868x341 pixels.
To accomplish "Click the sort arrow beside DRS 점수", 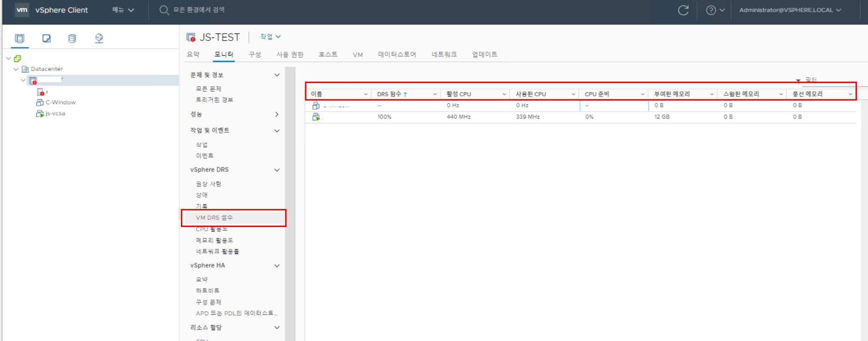I will [405, 94].
